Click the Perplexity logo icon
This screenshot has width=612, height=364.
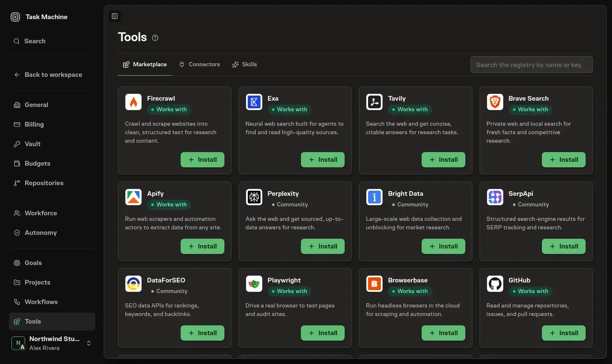tap(254, 197)
